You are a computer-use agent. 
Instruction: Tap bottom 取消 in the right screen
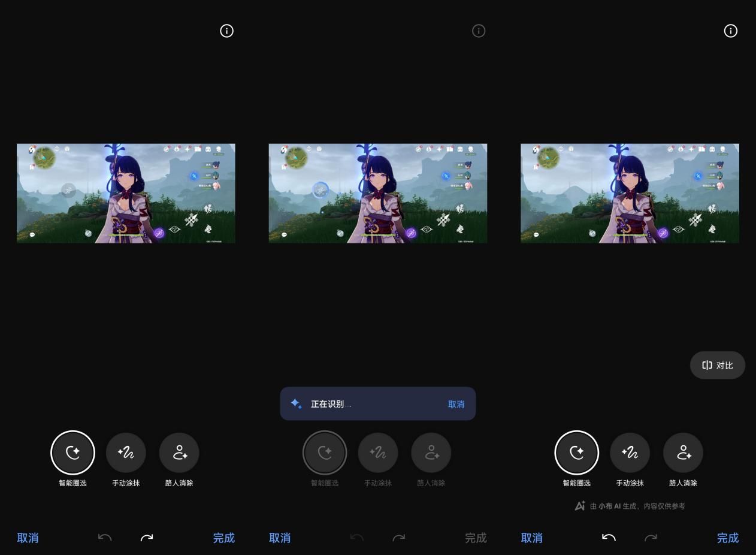(x=532, y=538)
